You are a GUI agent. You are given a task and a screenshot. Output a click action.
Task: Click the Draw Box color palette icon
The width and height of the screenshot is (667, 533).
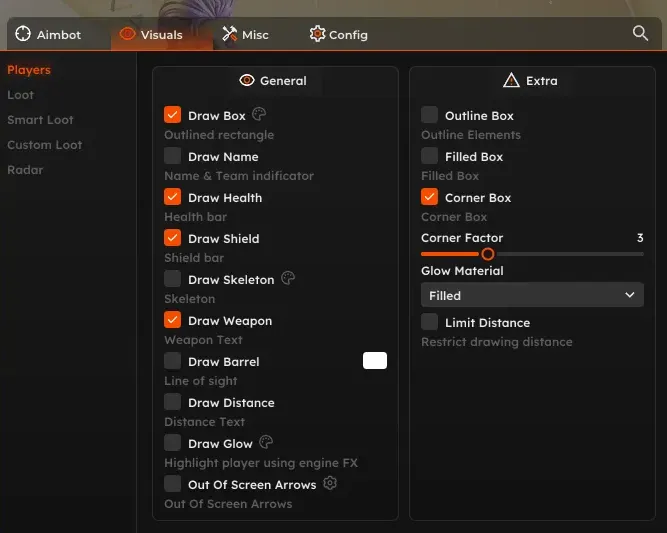coord(259,114)
